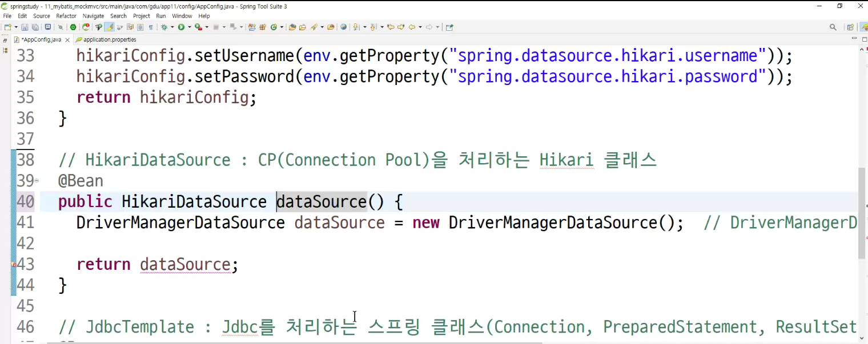Click "HikariDataSource" return type on line 40
The image size is (868, 344).
[x=194, y=202]
